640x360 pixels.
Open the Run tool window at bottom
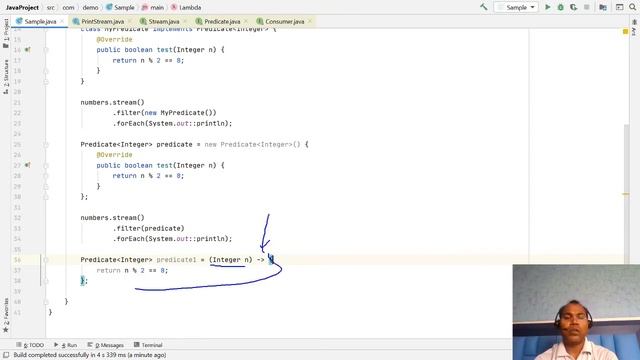(x=65, y=345)
